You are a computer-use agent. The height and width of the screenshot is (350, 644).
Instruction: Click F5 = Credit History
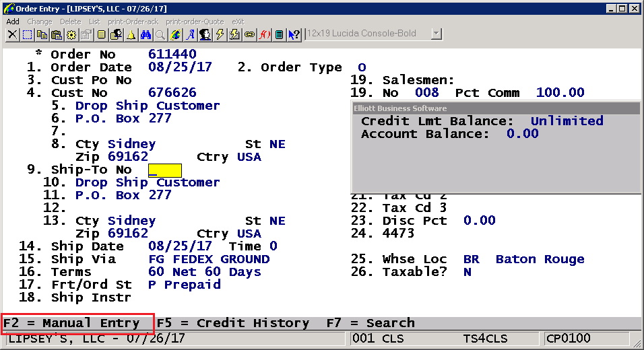pyautogui.click(x=232, y=323)
